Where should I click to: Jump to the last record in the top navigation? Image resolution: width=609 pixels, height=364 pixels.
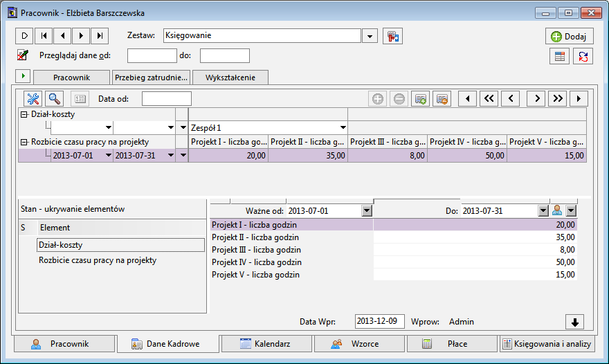pyautogui.click(x=100, y=36)
